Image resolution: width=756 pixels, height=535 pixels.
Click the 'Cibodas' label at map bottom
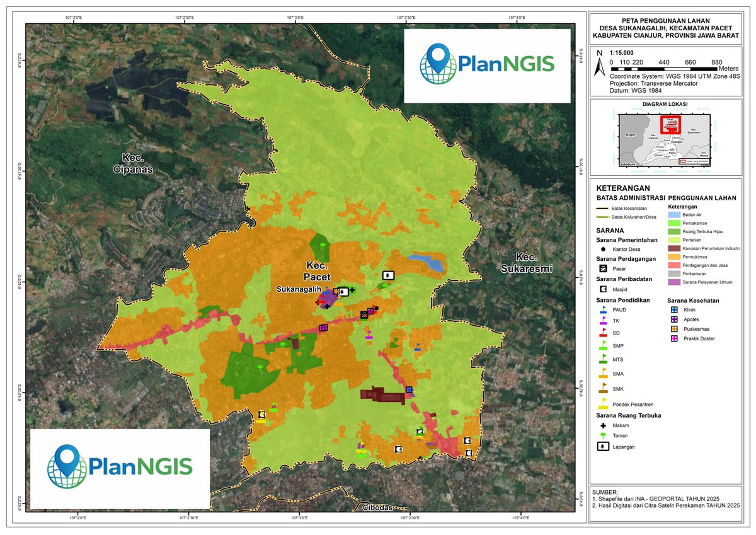[x=377, y=507]
